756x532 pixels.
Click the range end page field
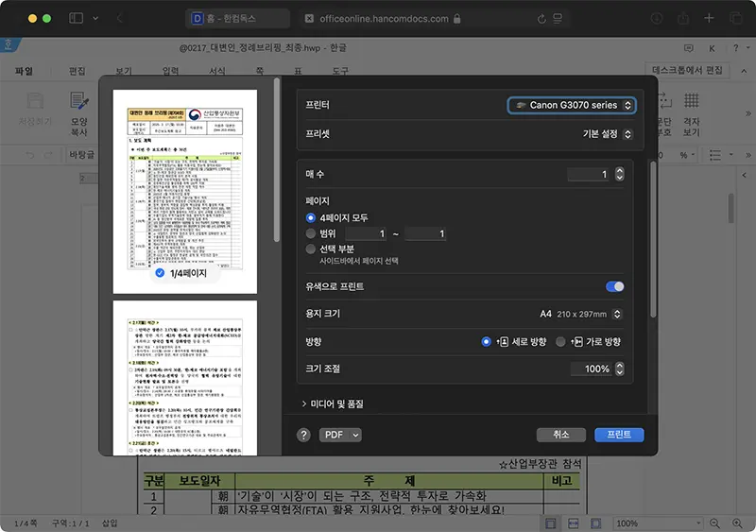pyautogui.click(x=425, y=234)
